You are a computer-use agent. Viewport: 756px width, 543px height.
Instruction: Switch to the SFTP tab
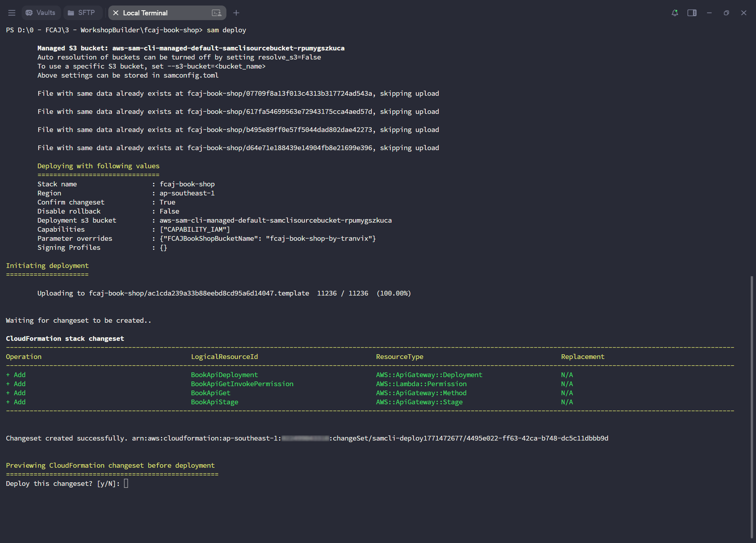point(82,13)
